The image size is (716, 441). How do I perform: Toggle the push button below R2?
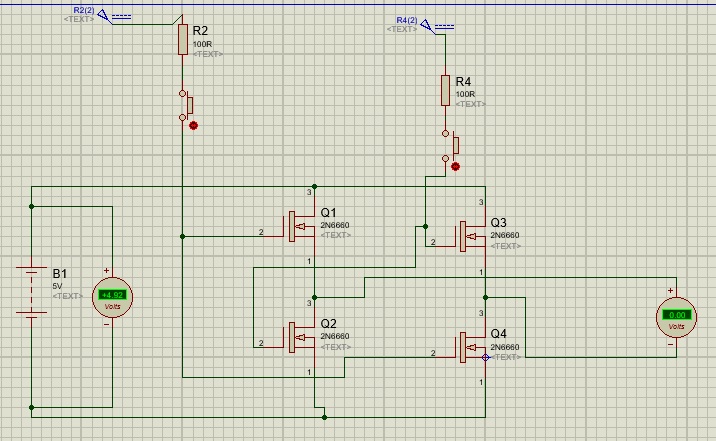click(x=186, y=105)
